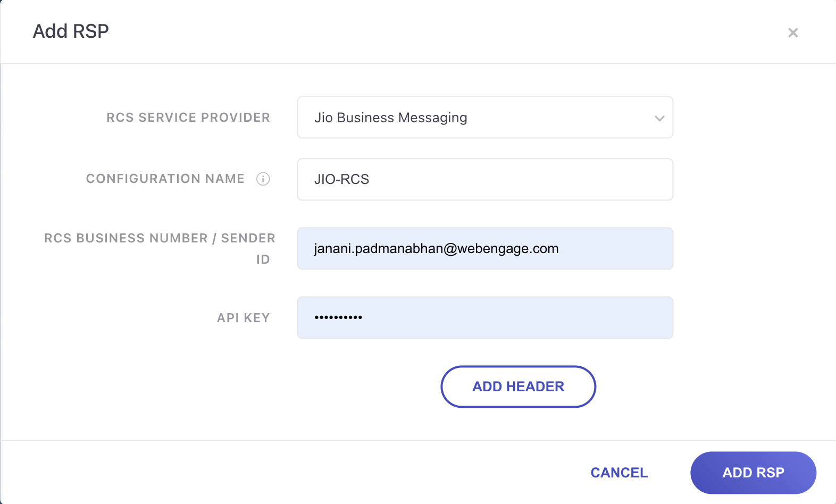Click empty space right of JIO-RCS
Image resolution: width=836 pixels, height=504 pixels.
coord(521,179)
